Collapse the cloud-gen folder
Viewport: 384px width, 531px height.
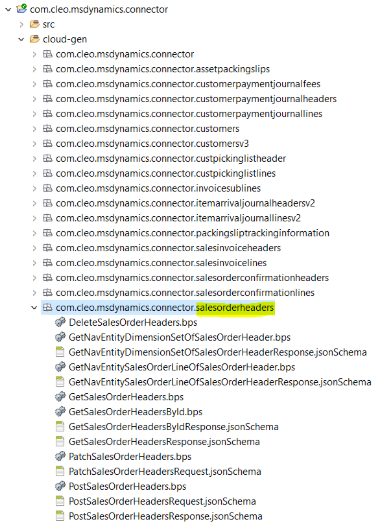click(x=21, y=39)
